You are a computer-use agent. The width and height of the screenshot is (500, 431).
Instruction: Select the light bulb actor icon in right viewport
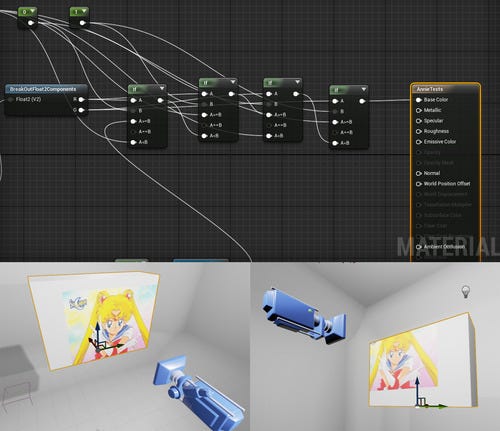(465, 292)
